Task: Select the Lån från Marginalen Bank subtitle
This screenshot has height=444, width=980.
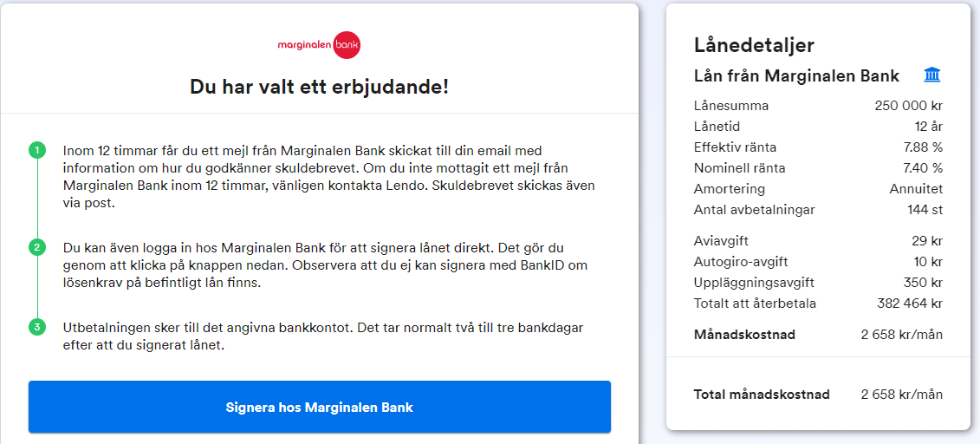Action: [796, 75]
